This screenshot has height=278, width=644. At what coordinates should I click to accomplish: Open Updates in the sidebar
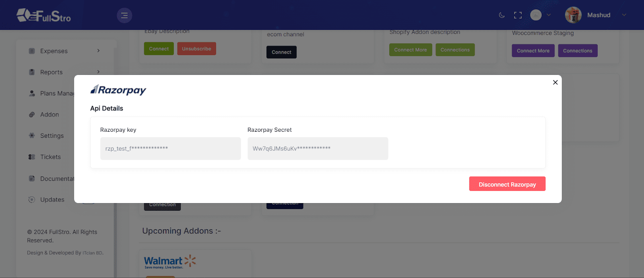click(x=52, y=199)
